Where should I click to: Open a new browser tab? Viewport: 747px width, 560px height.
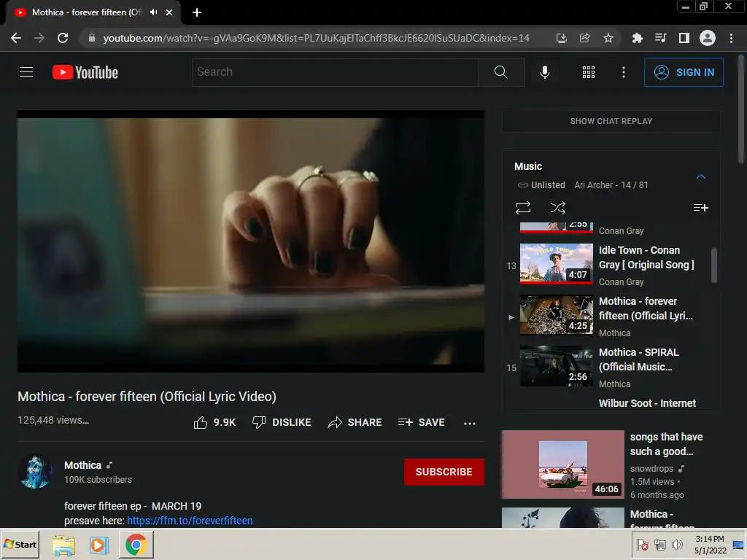[x=197, y=12]
